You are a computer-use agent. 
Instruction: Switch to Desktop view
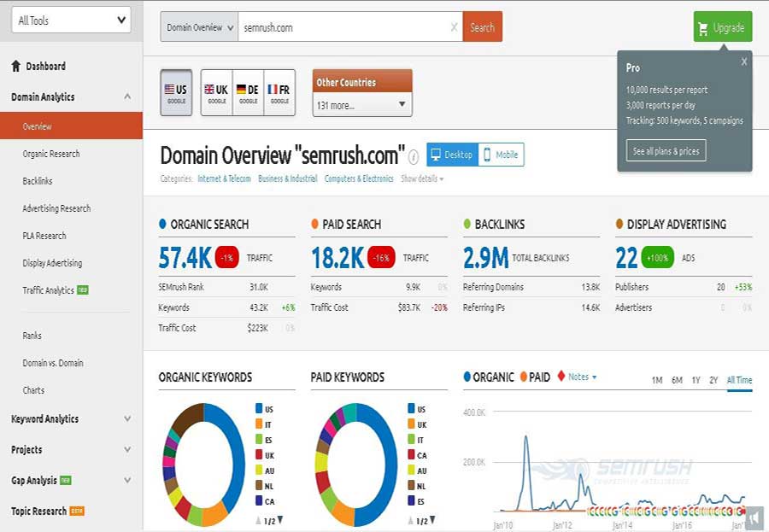[452, 155]
